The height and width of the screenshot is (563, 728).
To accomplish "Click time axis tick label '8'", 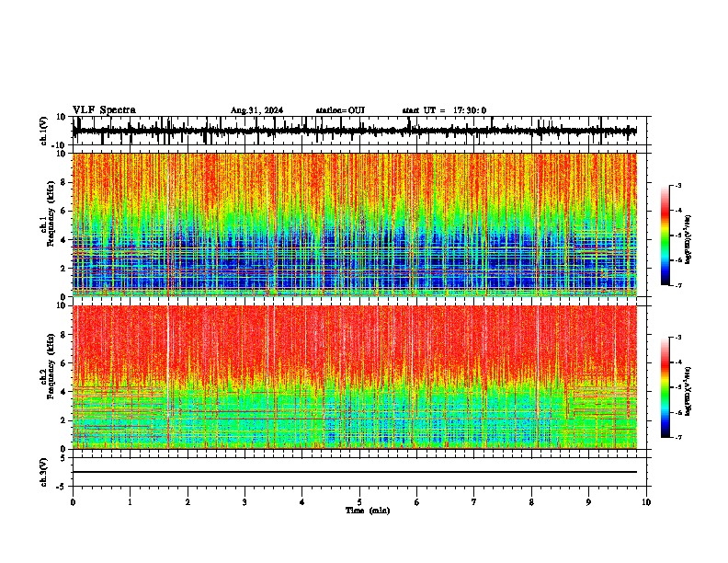I will [531, 502].
